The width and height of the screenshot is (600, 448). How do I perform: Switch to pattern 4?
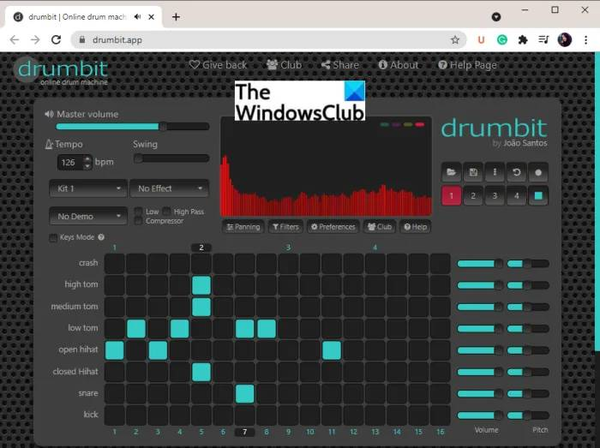click(x=517, y=196)
